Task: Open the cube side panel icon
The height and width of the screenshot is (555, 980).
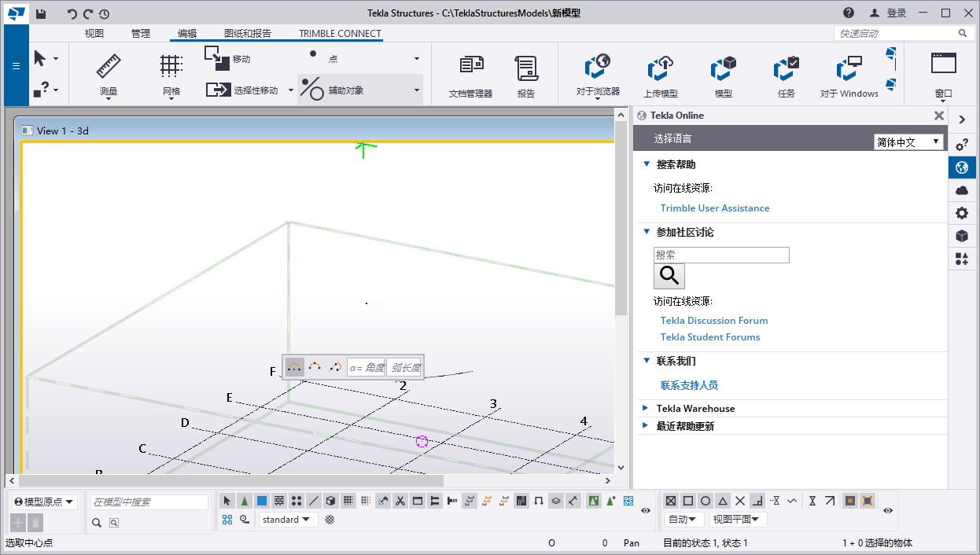Action: [x=961, y=236]
